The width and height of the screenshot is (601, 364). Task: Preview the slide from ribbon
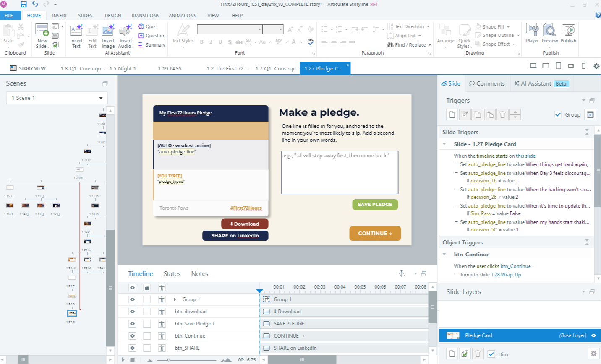tap(550, 34)
